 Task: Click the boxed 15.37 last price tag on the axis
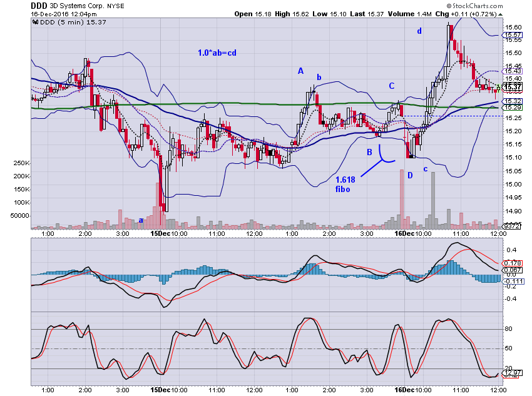(x=513, y=87)
